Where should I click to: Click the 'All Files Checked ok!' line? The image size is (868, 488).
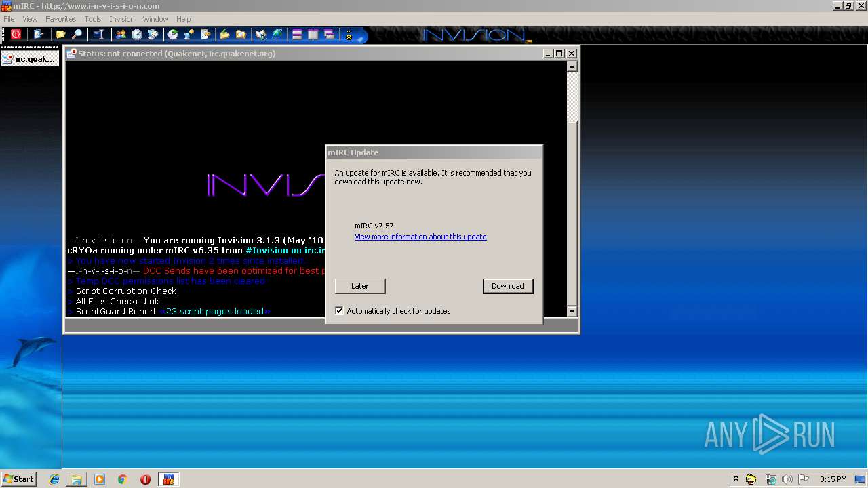115,302
